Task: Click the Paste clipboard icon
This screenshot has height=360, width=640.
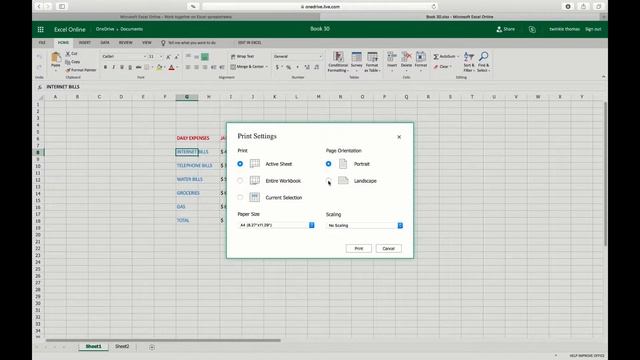Action: pos(56,58)
